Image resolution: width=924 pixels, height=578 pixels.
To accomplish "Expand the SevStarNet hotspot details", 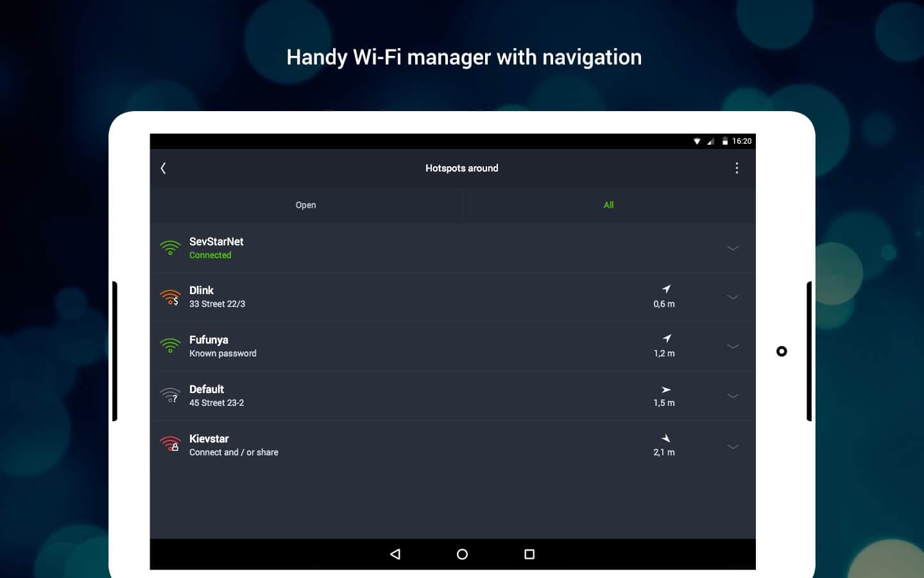I will pyautogui.click(x=733, y=248).
